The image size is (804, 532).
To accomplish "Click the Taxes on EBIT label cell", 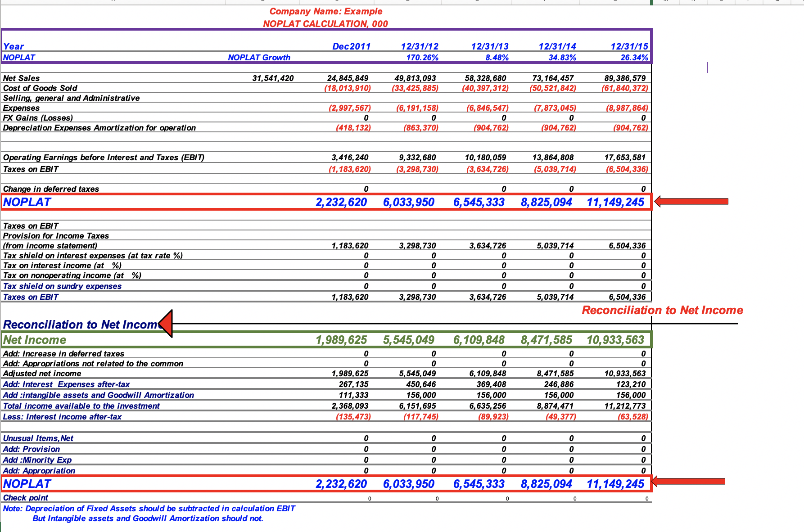I will (30, 169).
